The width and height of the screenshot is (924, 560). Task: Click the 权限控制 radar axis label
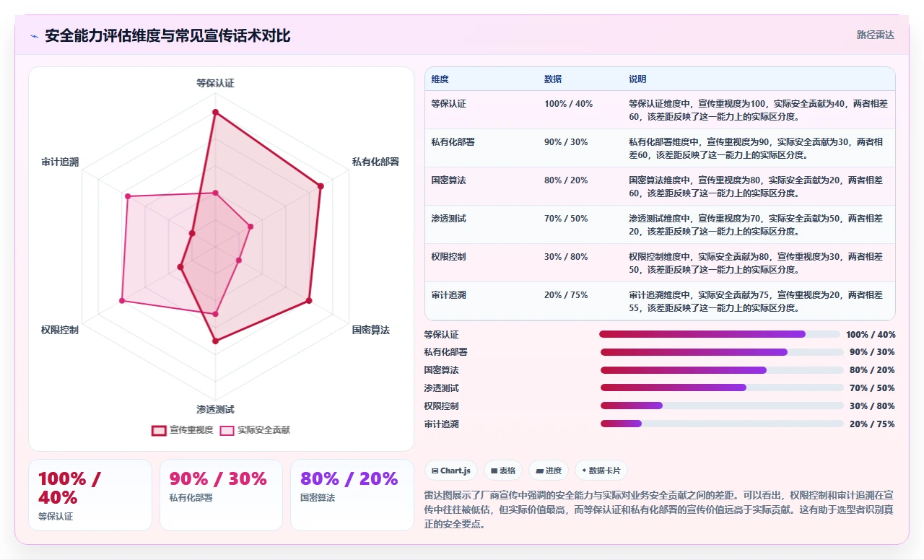60,330
